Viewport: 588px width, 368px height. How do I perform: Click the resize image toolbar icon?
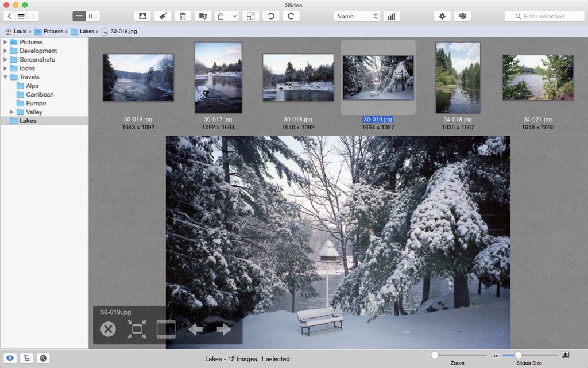point(250,16)
